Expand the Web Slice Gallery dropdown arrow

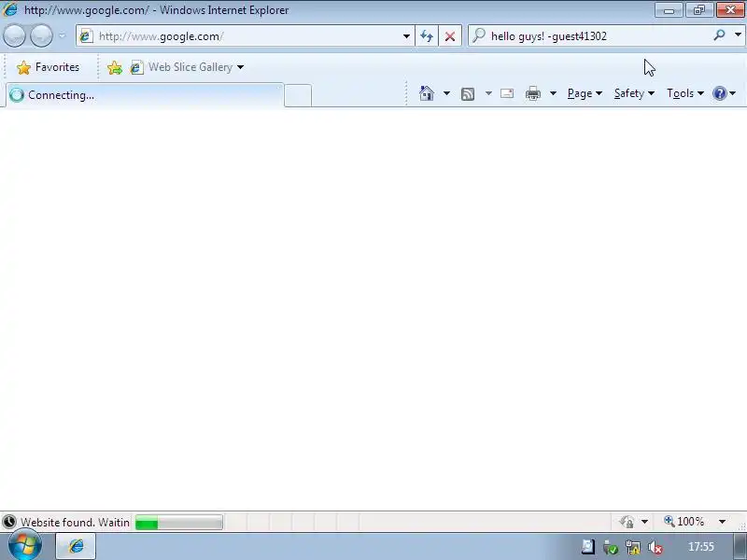click(241, 67)
